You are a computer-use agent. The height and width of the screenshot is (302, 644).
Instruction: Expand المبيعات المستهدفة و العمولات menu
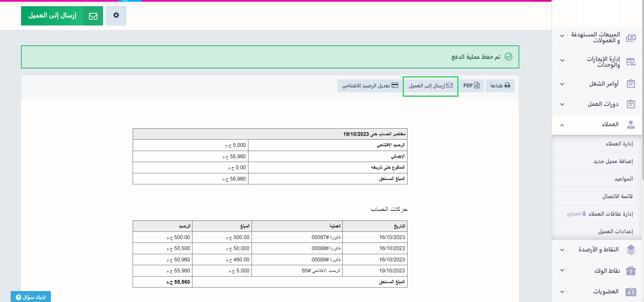562,36
